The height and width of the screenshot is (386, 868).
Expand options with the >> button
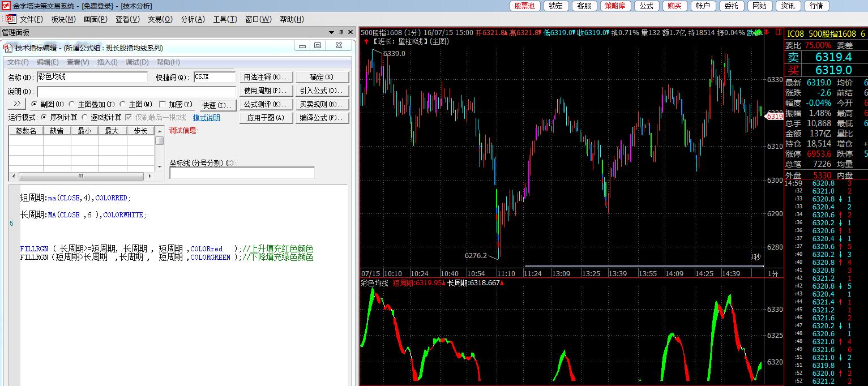tap(16, 104)
